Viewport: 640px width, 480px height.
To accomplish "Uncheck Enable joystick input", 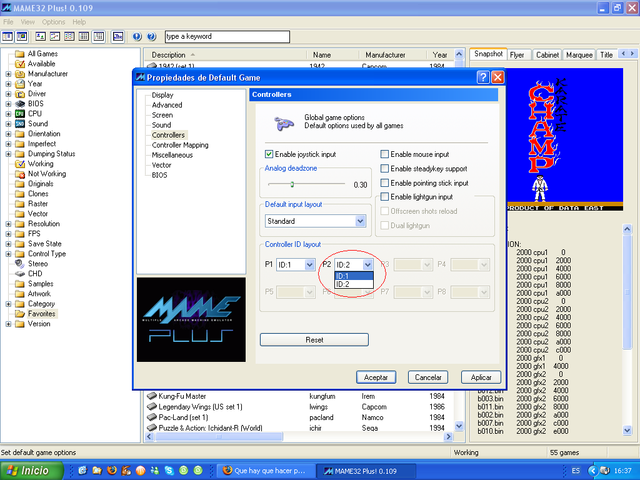I will pyautogui.click(x=269, y=154).
